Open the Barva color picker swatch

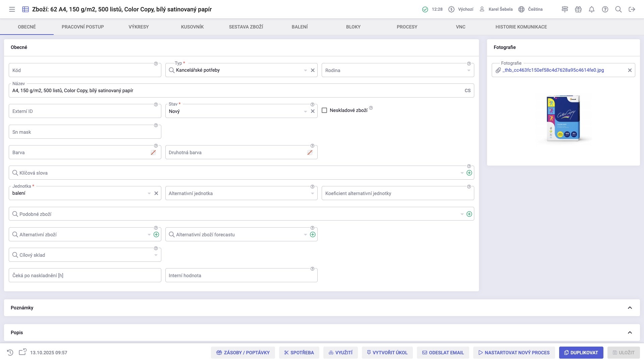pyautogui.click(x=153, y=153)
